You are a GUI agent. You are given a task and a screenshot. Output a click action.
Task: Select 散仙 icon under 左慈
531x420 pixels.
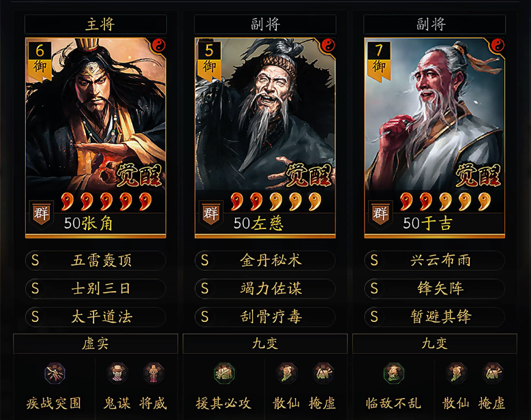pos(286,373)
